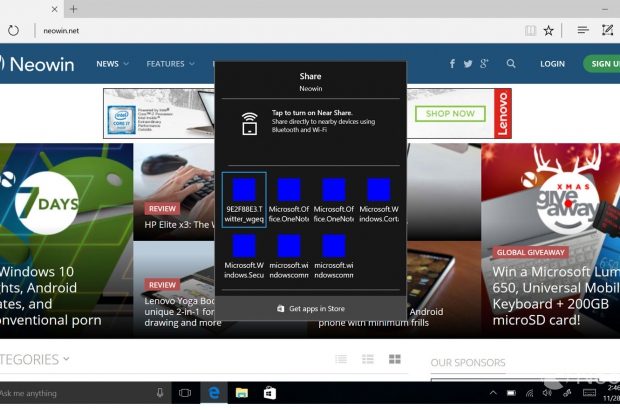Switch to grid view icon
This screenshot has height=410, width=620.
click(395, 359)
